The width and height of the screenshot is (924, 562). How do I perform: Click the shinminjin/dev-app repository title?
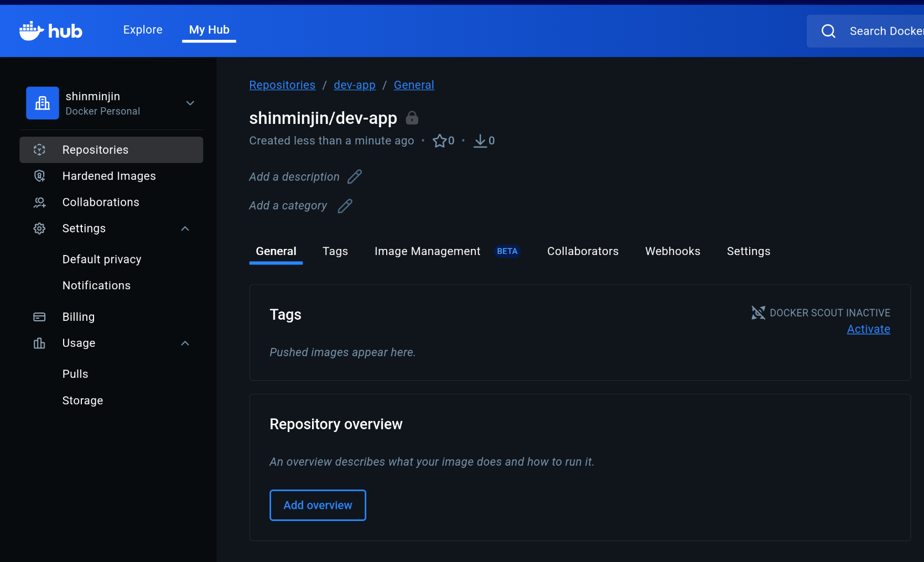(x=323, y=118)
